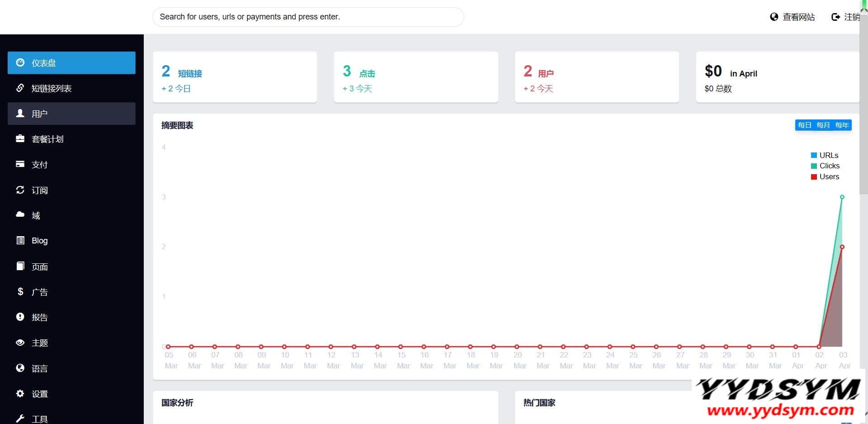Open the 设置 menu label
This screenshot has width=868, height=424.
(x=40, y=394)
